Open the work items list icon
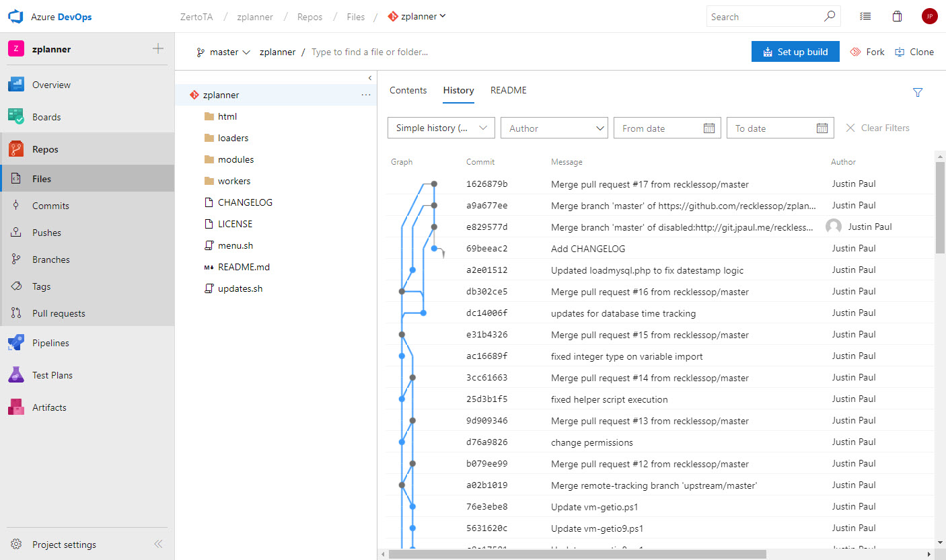Image resolution: width=946 pixels, height=560 pixels. (866, 17)
